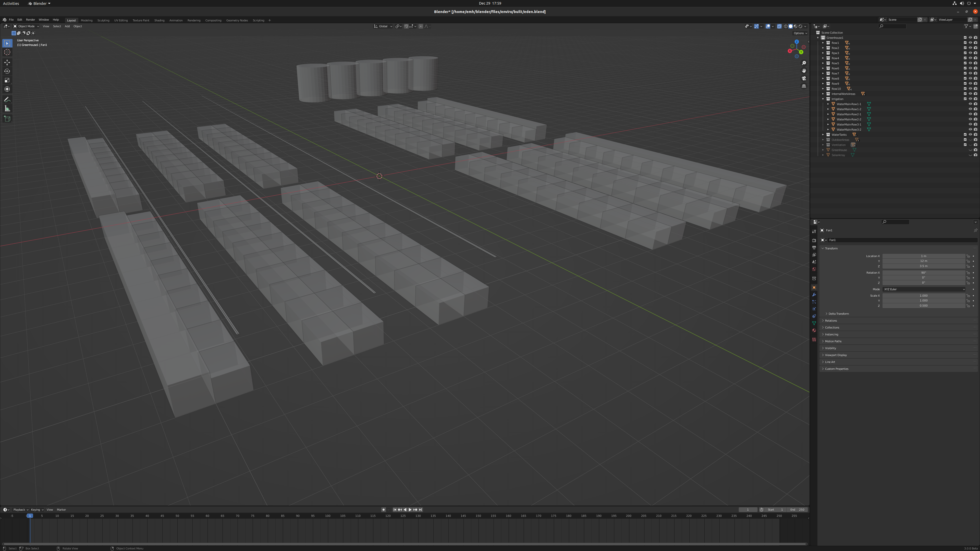This screenshot has width=980, height=551.
Task: Click the Options button in viewport
Action: 800,33
